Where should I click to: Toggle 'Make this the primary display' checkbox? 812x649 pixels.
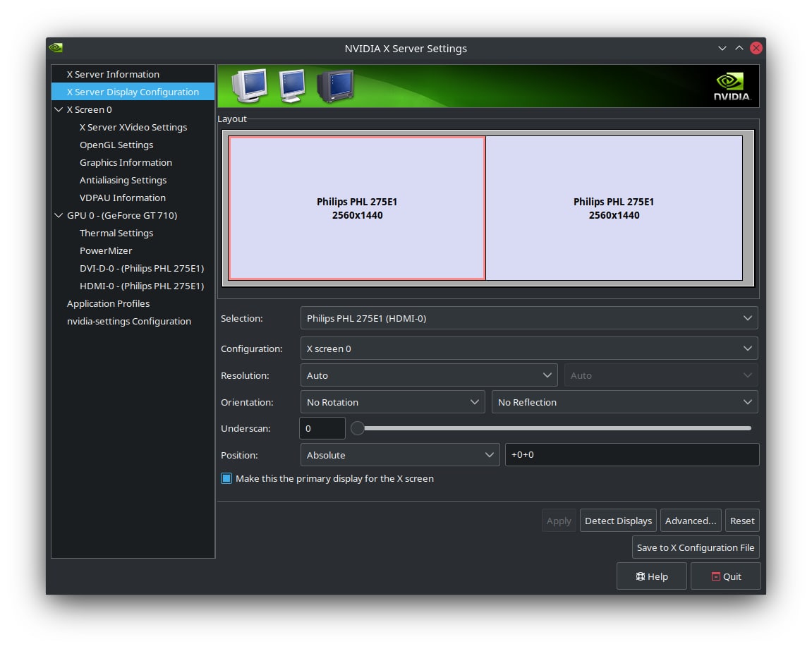pos(226,478)
